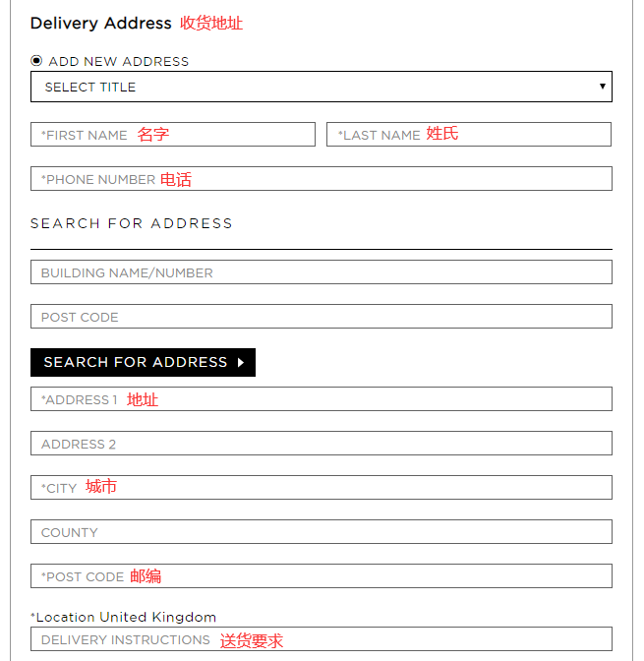
Task: Click the Address 2 input field
Action: tap(321, 444)
